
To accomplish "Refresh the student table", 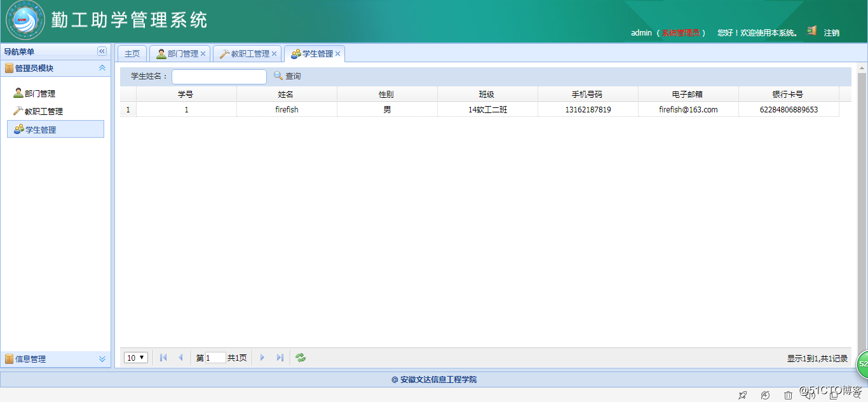I will pyautogui.click(x=301, y=358).
